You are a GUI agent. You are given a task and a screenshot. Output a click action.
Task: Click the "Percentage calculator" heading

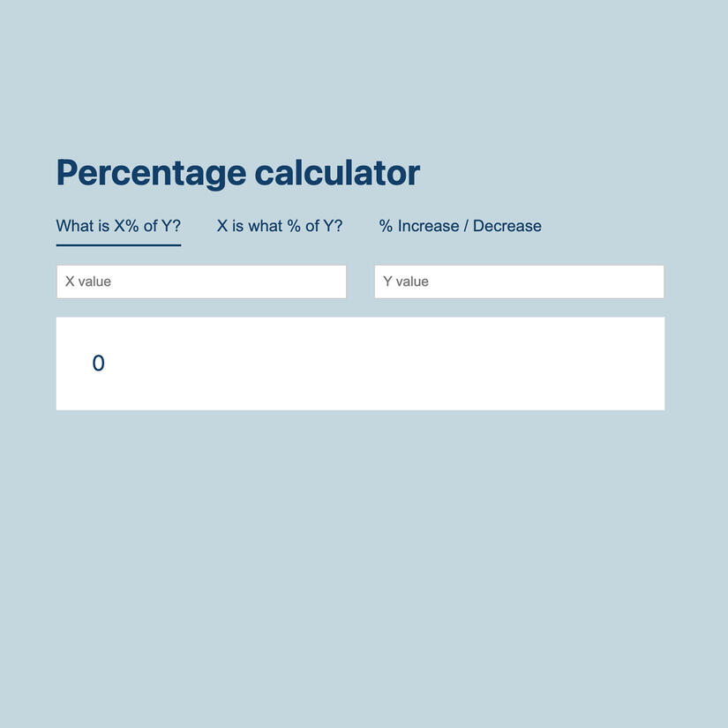pyautogui.click(x=238, y=173)
